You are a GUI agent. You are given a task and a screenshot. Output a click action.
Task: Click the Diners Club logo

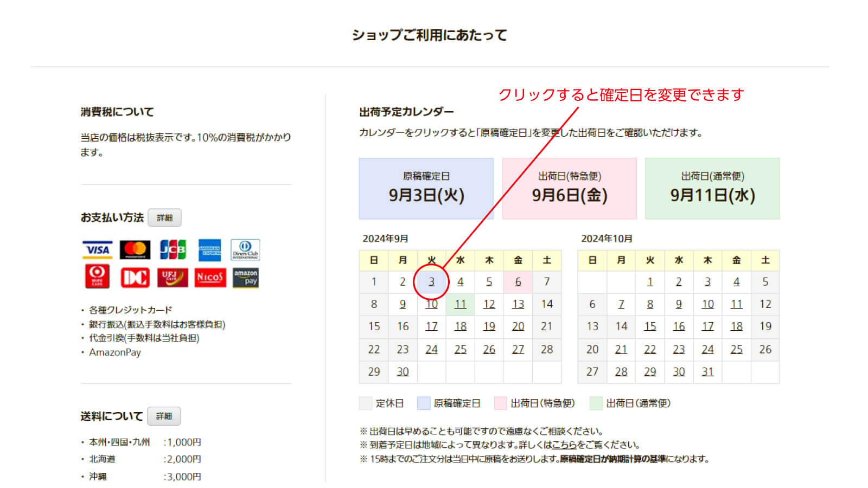[x=245, y=249]
